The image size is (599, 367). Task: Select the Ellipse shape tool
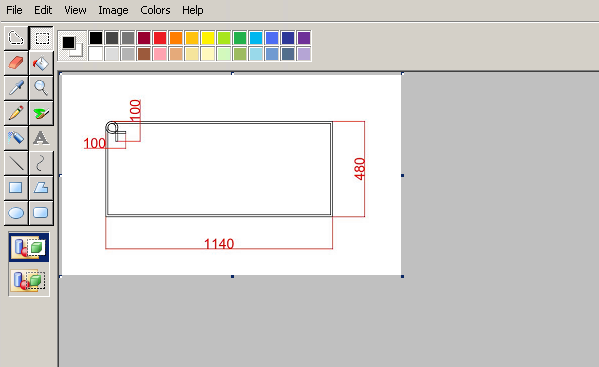(x=16, y=213)
